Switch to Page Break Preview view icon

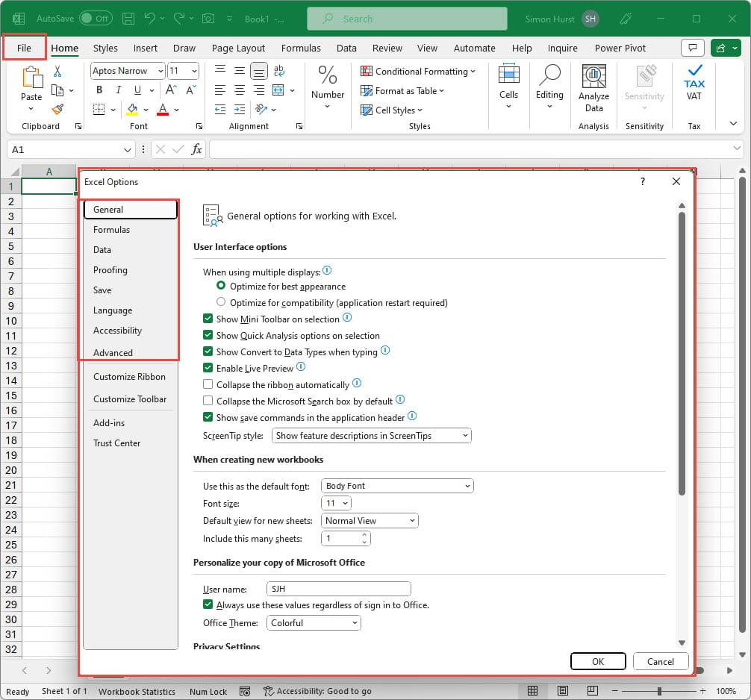point(593,691)
